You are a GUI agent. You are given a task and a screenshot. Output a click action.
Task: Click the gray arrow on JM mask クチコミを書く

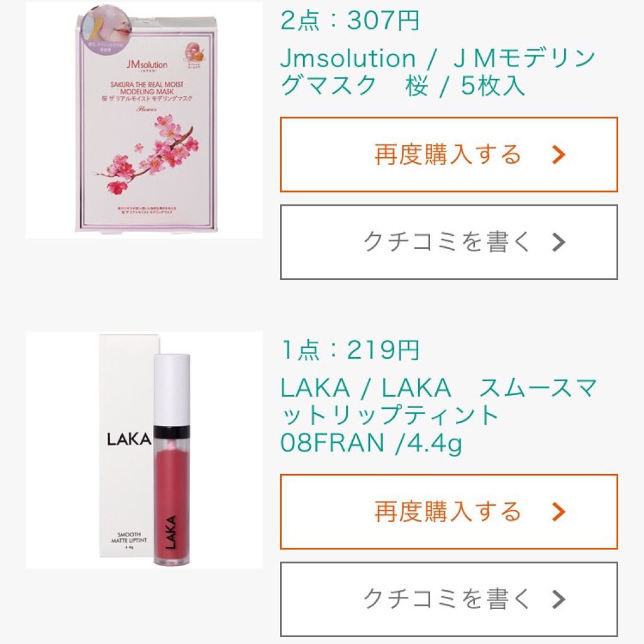tap(558, 242)
